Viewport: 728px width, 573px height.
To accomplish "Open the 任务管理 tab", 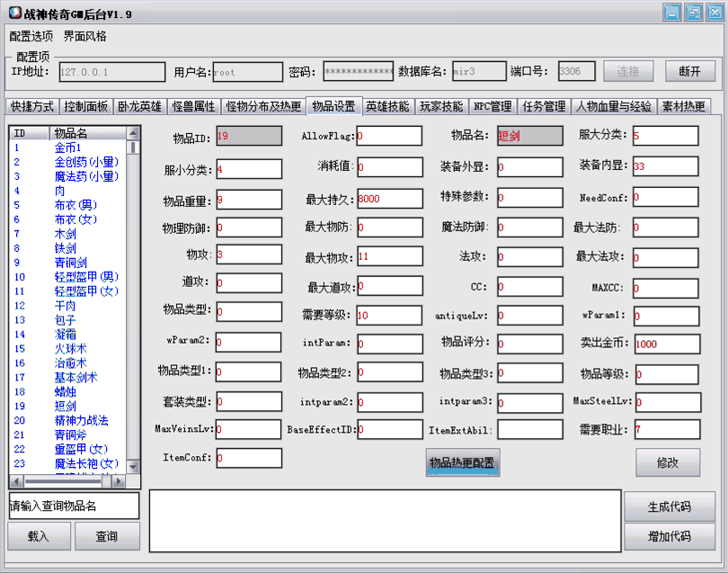I will (x=544, y=106).
